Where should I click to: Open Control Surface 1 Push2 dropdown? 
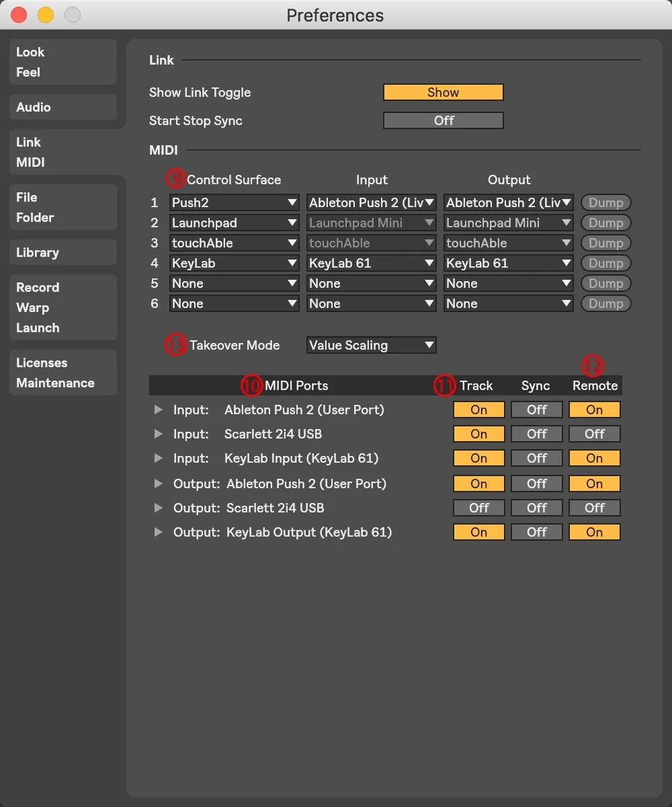click(235, 202)
